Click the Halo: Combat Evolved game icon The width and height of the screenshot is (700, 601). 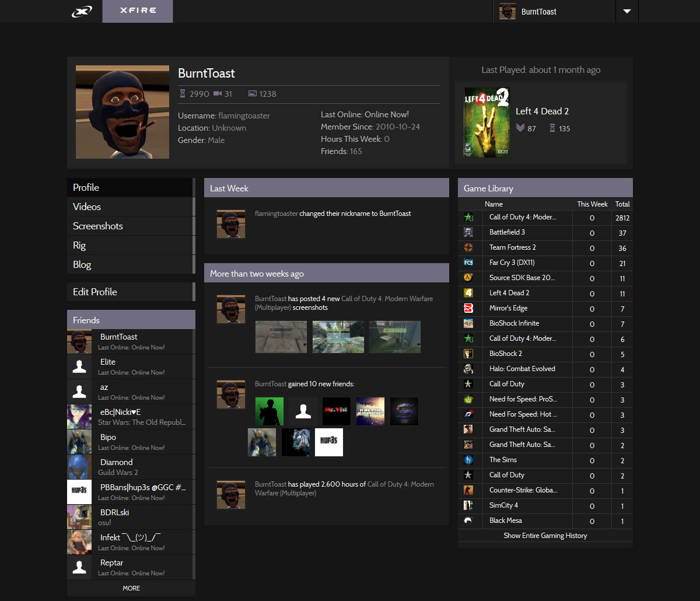tap(468, 369)
